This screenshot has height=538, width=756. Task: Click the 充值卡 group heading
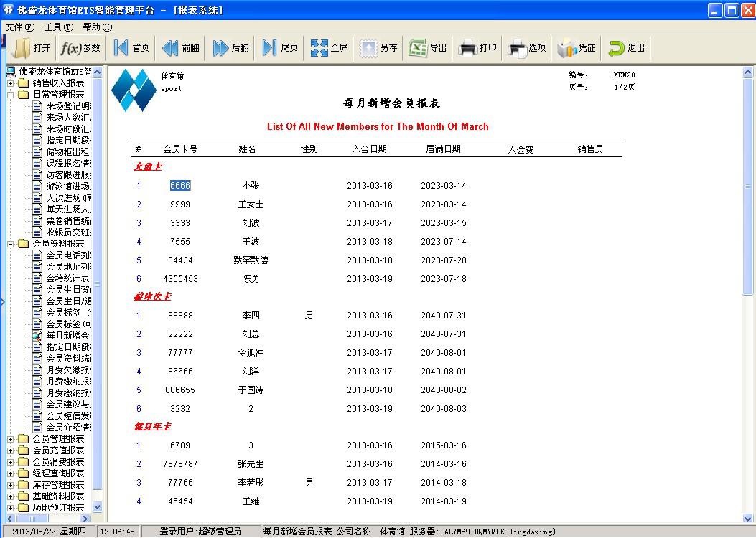pyautogui.click(x=148, y=166)
